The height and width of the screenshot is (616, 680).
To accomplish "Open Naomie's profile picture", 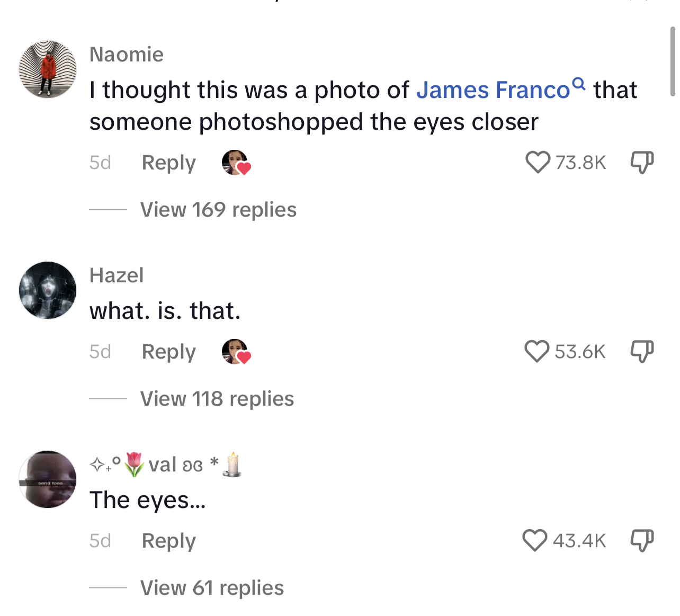I will point(48,69).
